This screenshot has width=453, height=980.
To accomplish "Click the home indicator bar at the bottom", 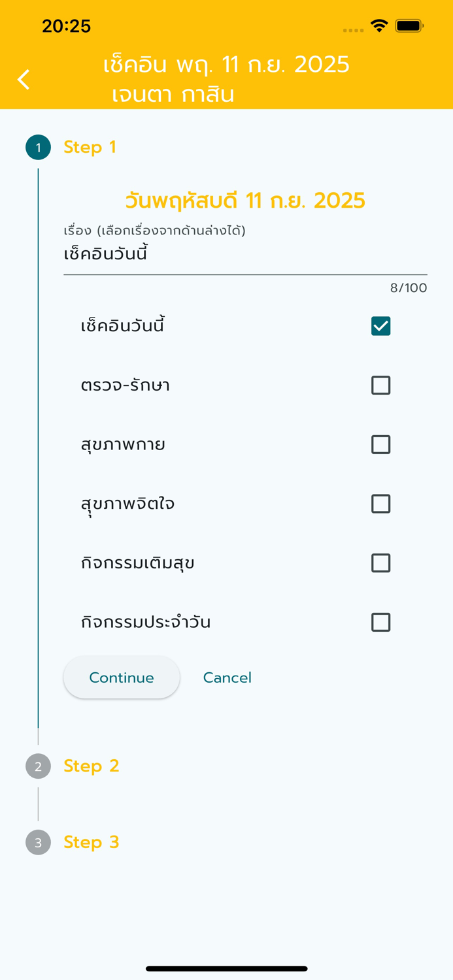I will point(226,969).
